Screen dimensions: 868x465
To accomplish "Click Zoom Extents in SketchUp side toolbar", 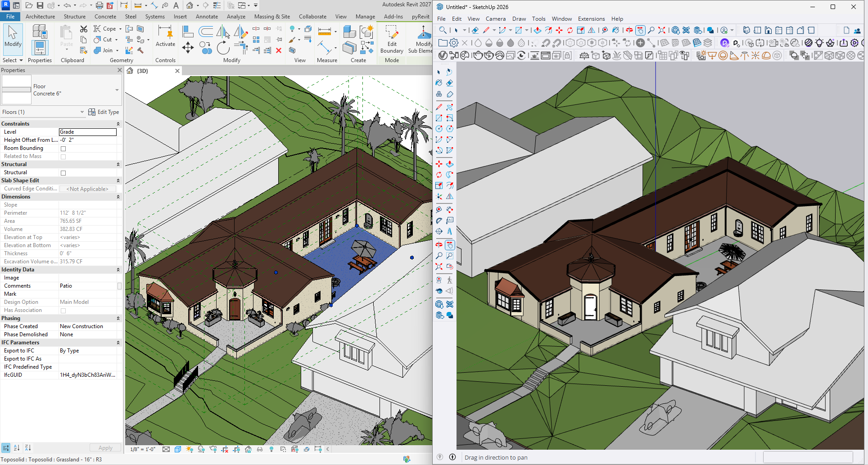I will (439, 266).
